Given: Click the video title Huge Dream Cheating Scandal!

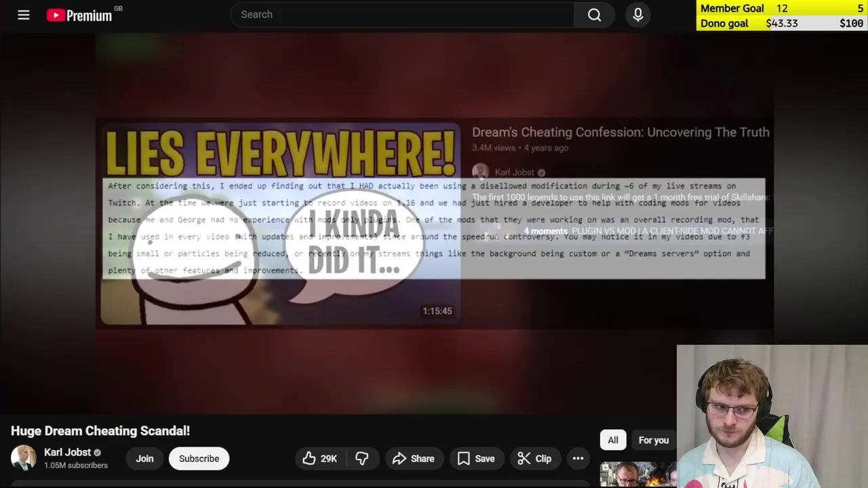Looking at the screenshot, I should 100,431.
